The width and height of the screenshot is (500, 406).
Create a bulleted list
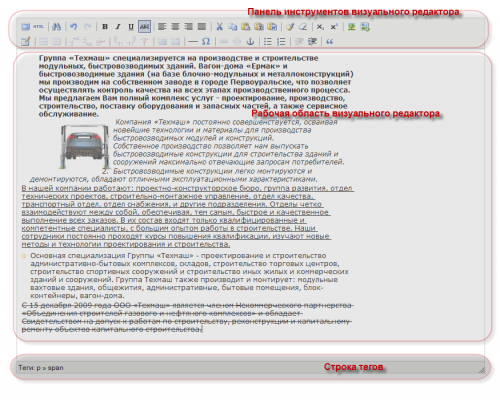click(x=268, y=42)
